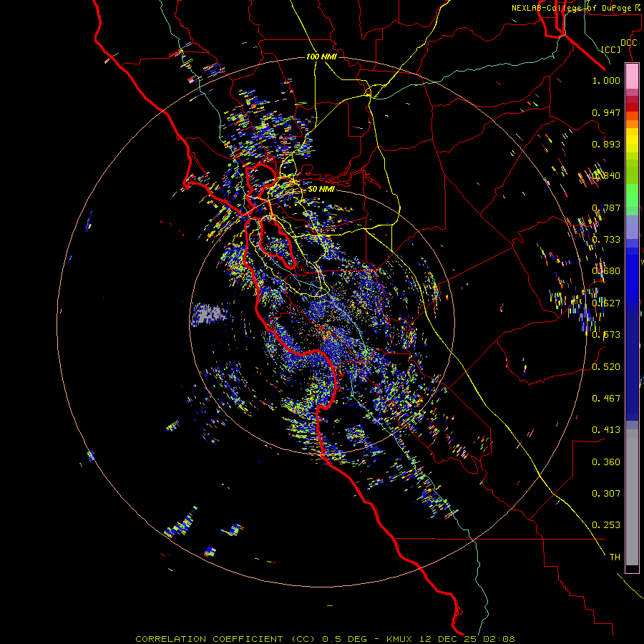Screen dimensions: 644x644
Task: Select the 0.360 legend value
Action: point(606,462)
